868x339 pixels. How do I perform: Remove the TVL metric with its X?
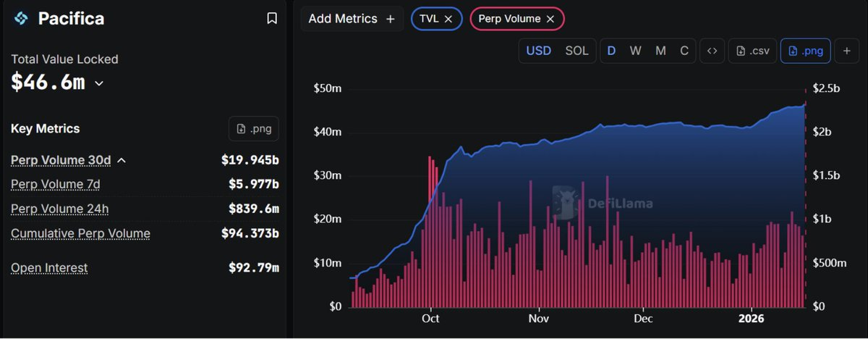(x=448, y=19)
